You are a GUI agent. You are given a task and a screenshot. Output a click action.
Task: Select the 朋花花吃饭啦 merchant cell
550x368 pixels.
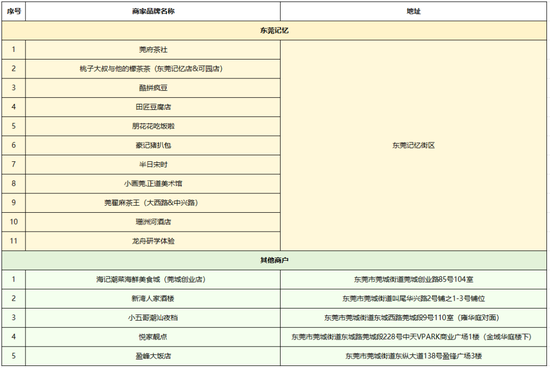click(153, 126)
